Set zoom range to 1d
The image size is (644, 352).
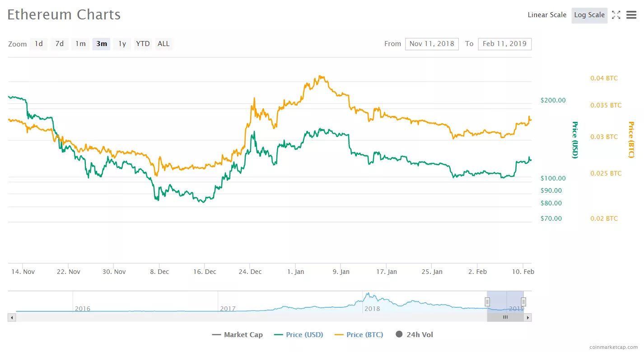(39, 44)
